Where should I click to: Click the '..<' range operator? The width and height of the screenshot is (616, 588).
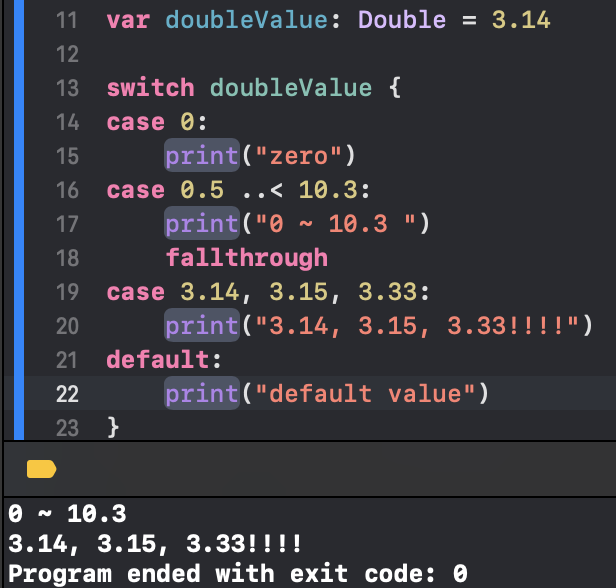pos(262,191)
